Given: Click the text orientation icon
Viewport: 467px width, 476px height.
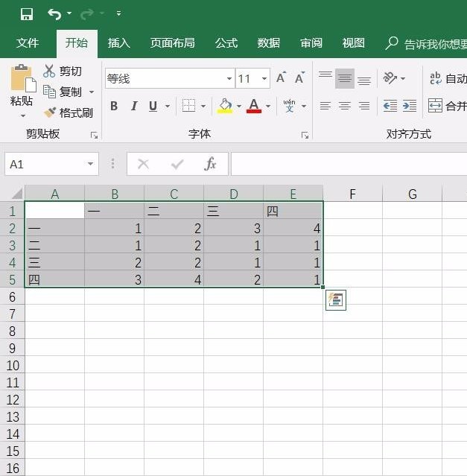Looking at the screenshot, I should [390, 78].
